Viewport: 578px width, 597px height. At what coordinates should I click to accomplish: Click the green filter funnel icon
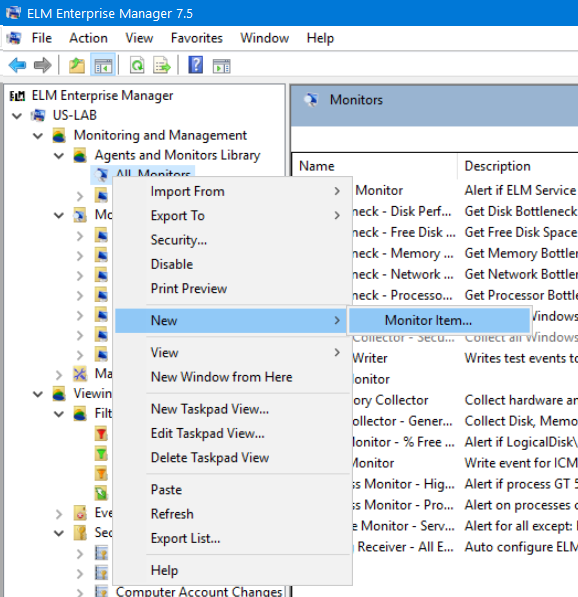pos(101,453)
